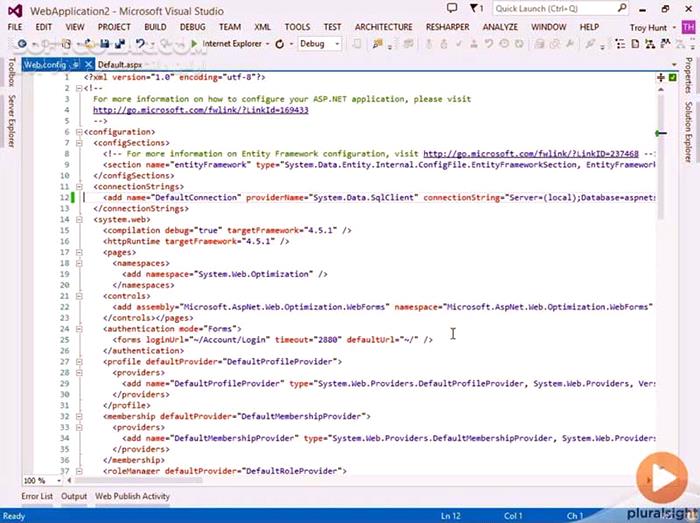Click the httpRuntime targetFramework line
This screenshot has width=700, height=523.
196,241
